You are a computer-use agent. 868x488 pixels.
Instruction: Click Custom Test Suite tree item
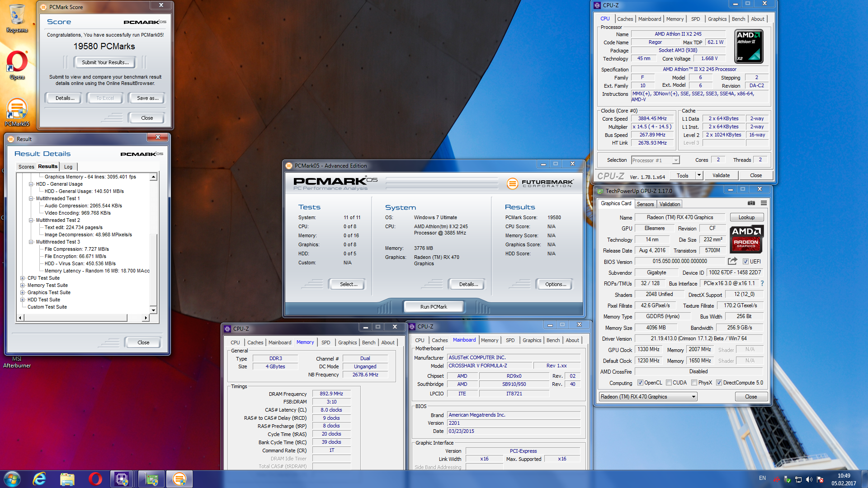[x=47, y=307]
